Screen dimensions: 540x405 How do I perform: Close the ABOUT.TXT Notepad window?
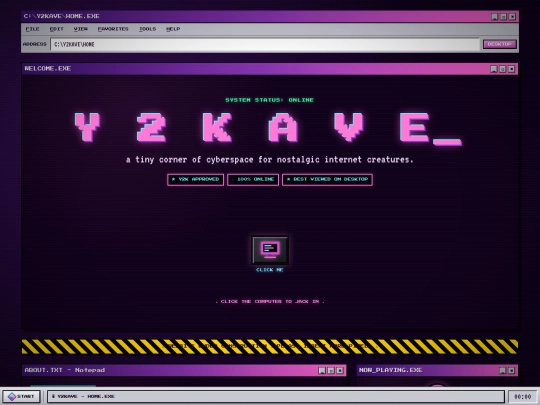(340, 371)
